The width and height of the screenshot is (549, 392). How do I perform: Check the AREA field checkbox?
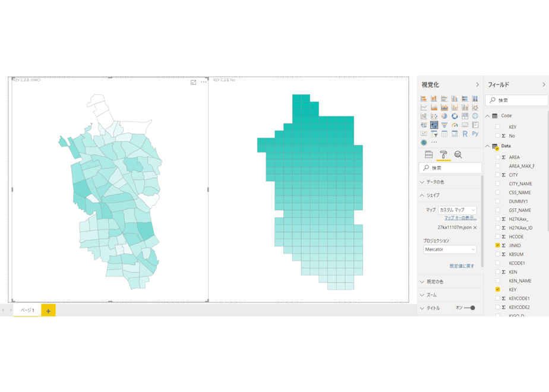click(x=497, y=157)
